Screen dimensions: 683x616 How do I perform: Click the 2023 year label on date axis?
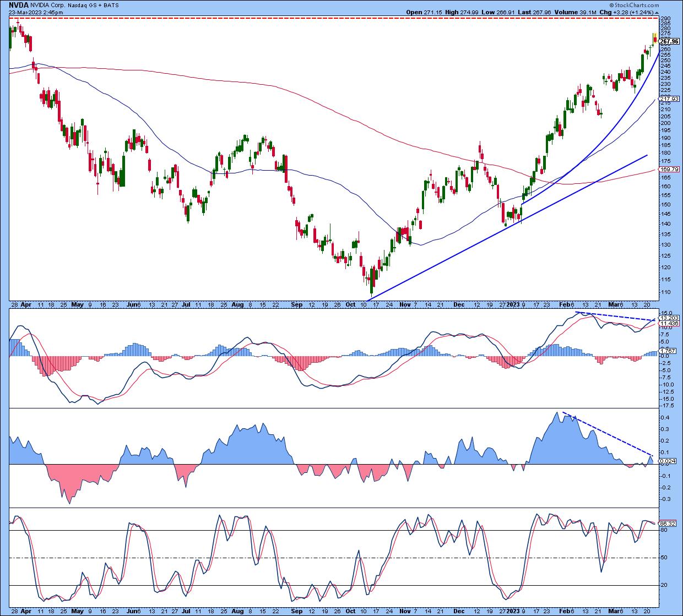[x=513, y=304]
